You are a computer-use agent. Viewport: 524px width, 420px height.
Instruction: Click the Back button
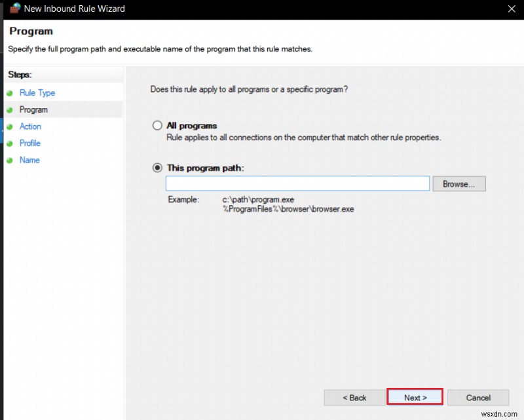pyautogui.click(x=354, y=397)
